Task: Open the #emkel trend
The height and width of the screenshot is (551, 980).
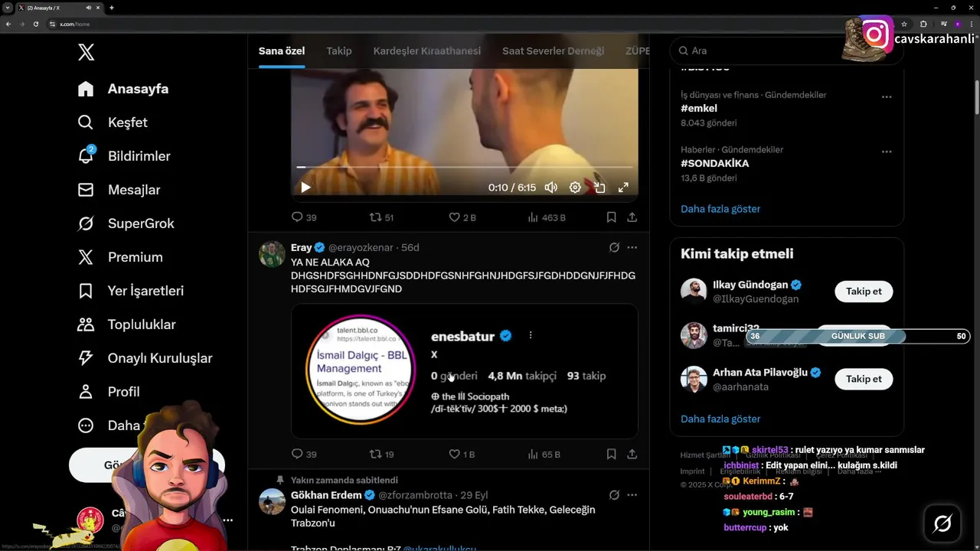Action: click(699, 109)
